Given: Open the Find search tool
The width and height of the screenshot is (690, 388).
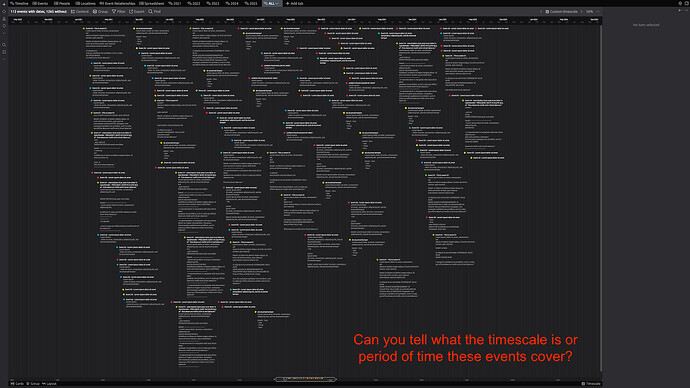Looking at the screenshot, I should pyautogui.click(x=154, y=11).
